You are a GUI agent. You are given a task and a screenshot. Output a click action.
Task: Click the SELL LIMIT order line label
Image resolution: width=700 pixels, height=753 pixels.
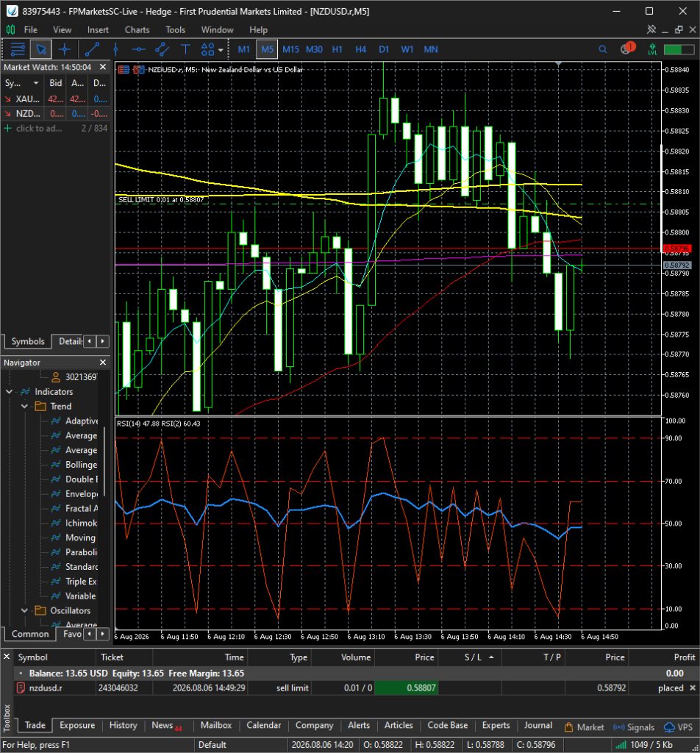click(161, 200)
